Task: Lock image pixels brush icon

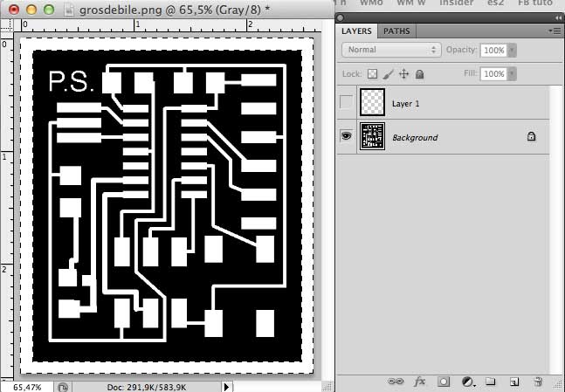Action: point(388,74)
